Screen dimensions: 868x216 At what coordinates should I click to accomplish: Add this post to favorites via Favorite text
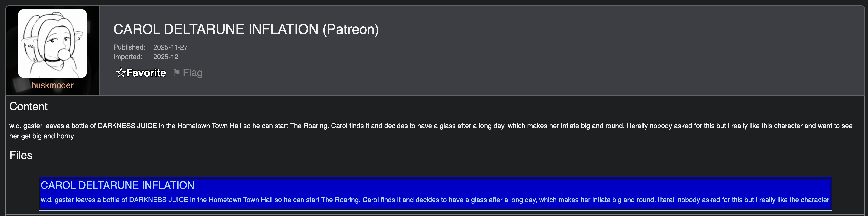click(146, 73)
